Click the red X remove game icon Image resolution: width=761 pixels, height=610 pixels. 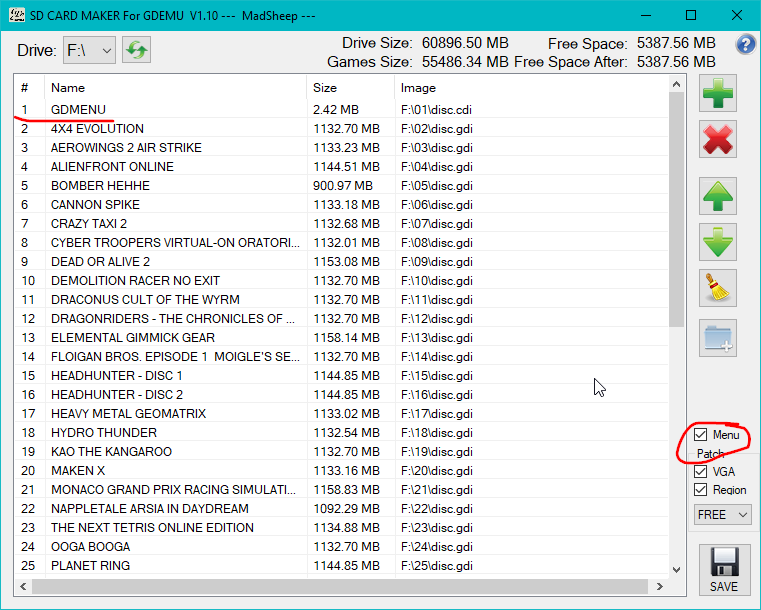(x=718, y=139)
